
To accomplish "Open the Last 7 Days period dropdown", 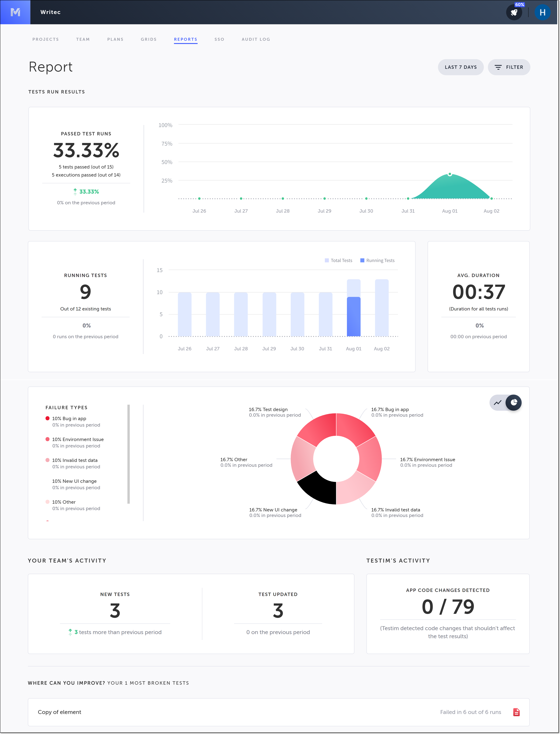I will [460, 67].
